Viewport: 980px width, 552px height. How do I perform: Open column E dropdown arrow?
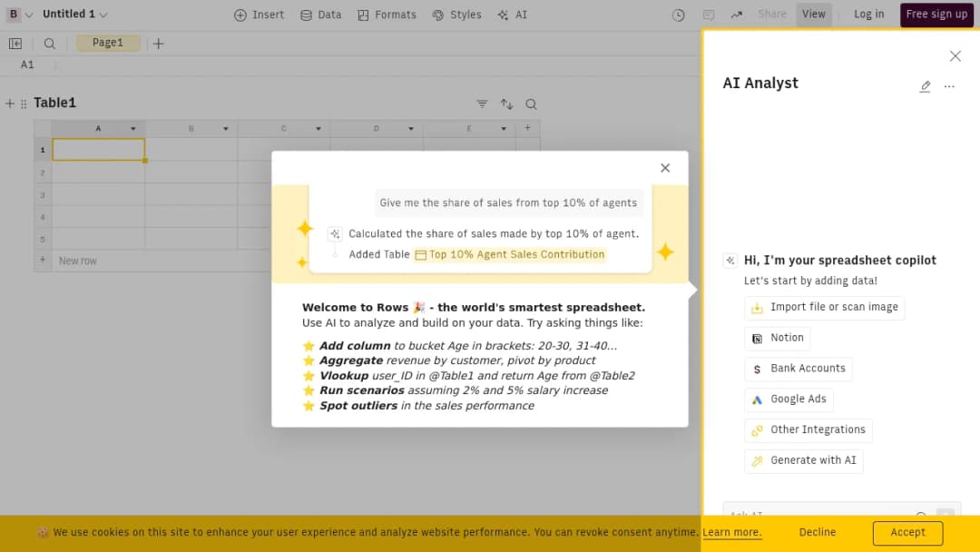(503, 129)
